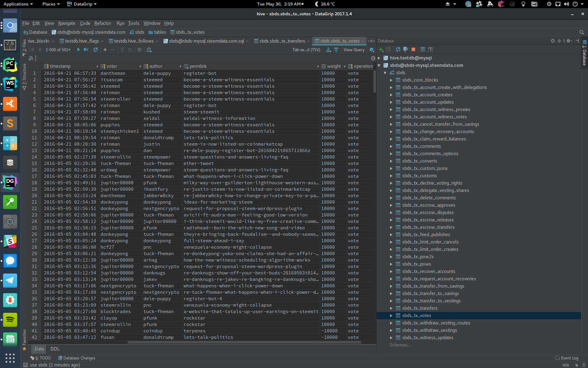This screenshot has height=368, width=588.
Task: Switch to the DDL tab
Action: pos(55,349)
